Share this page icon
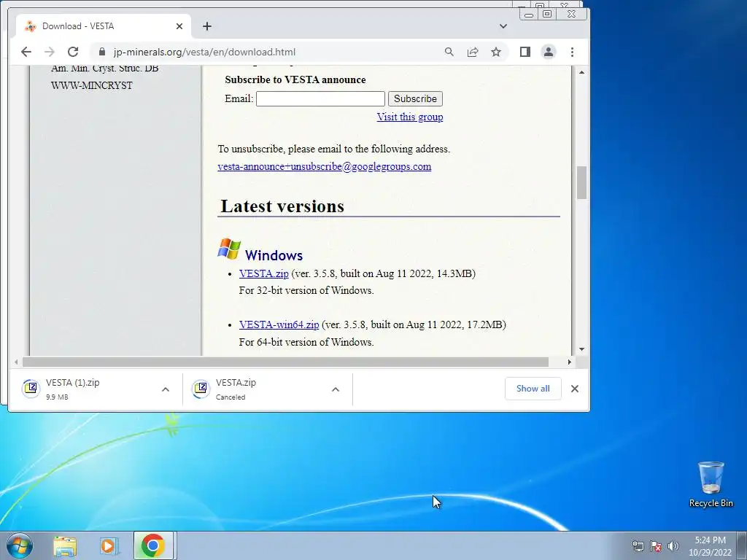The width and height of the screenshot is (747, 560). 473,52
